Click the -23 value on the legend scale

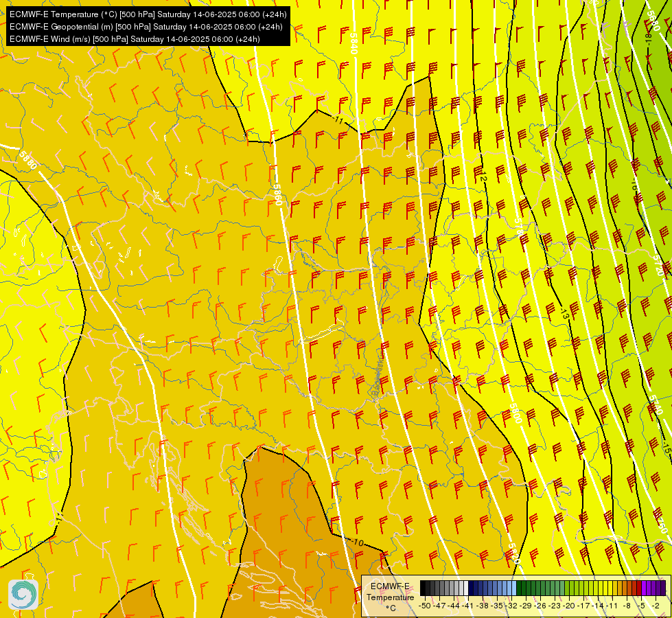(x=555, y=606)
